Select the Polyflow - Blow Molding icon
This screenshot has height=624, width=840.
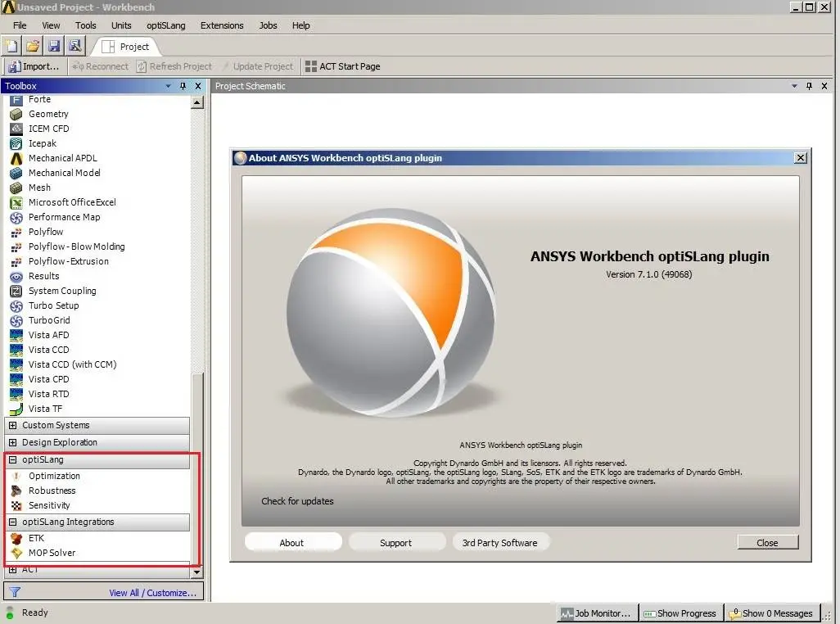(16, 246)
